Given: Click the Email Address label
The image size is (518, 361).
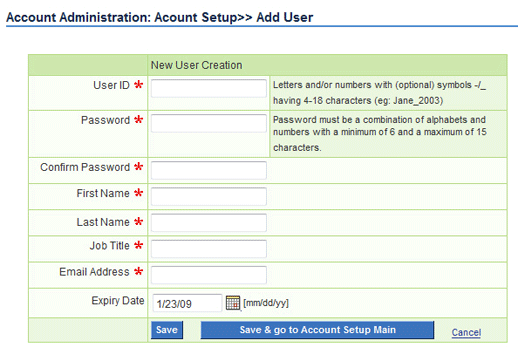Looking at the screenshot, I should pyautogui.click(x=94, y=272).
